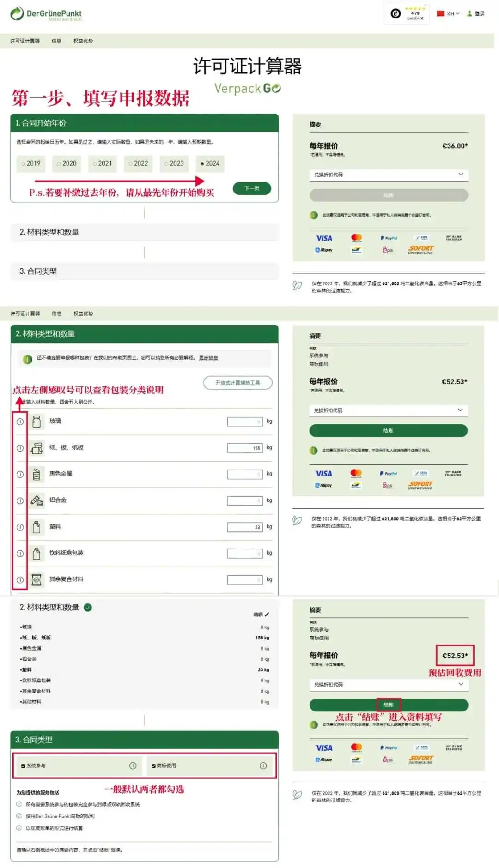Viewport: 499px width, 868px height.
Task: Click VISA logo in the €36.00 summary
Action: pyautogui.click(x=324, y=238)
